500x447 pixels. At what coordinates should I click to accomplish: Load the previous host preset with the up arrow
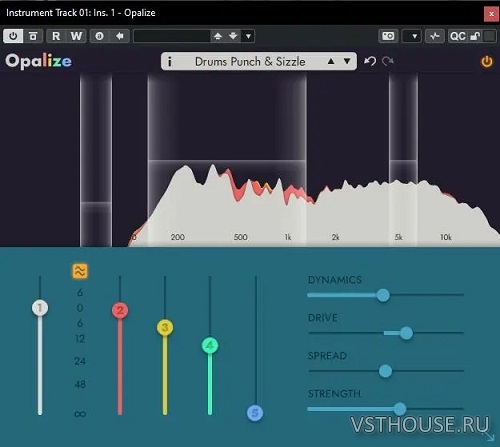point(218,36)
